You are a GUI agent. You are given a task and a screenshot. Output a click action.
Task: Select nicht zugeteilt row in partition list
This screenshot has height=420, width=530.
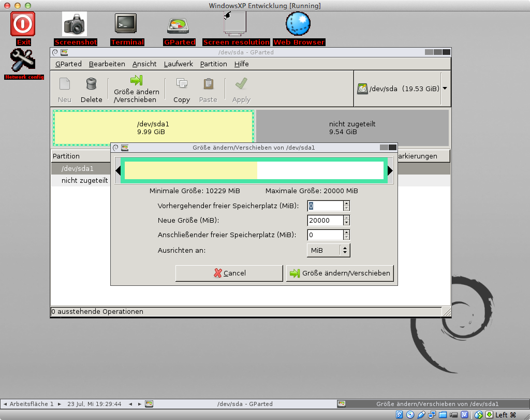[81, 181]
